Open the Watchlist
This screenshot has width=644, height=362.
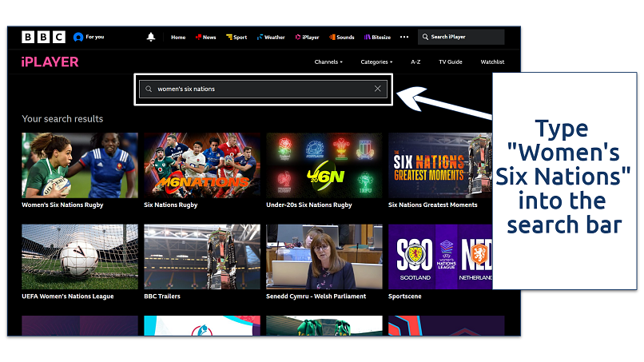(x=492, y=62)
